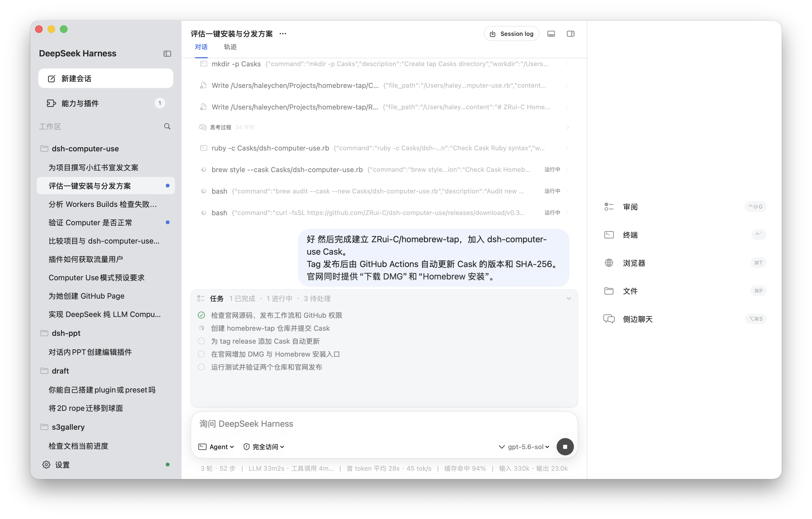Viewport: 812px width, 519px height.
Task: Expand the curl bash command row
Action: tap(384, 213)
